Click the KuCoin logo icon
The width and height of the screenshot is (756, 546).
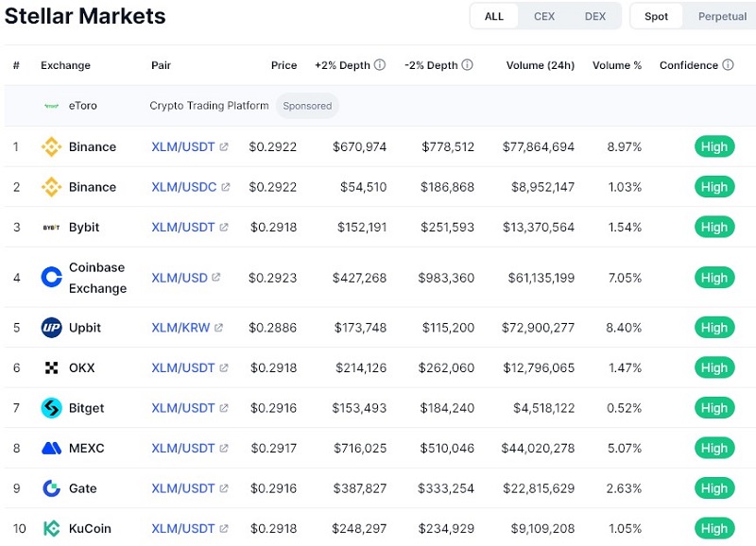pyautogui.click(x=52, y=529)
